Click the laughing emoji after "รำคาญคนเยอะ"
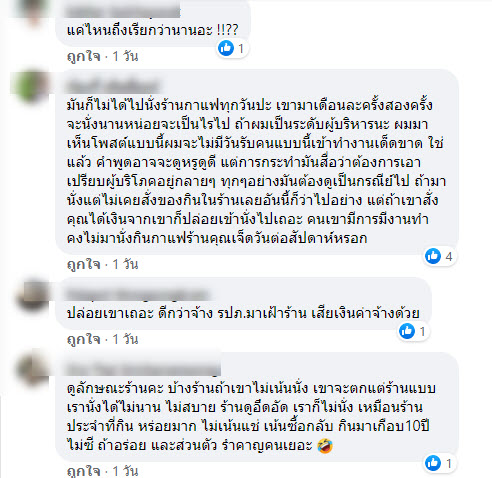492x478 pixels. point(325,446)
